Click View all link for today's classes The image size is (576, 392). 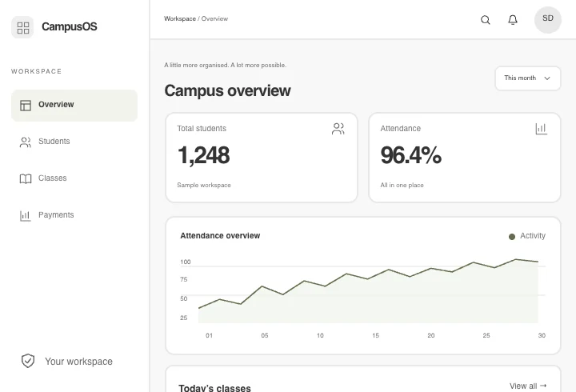coord(528,386)
